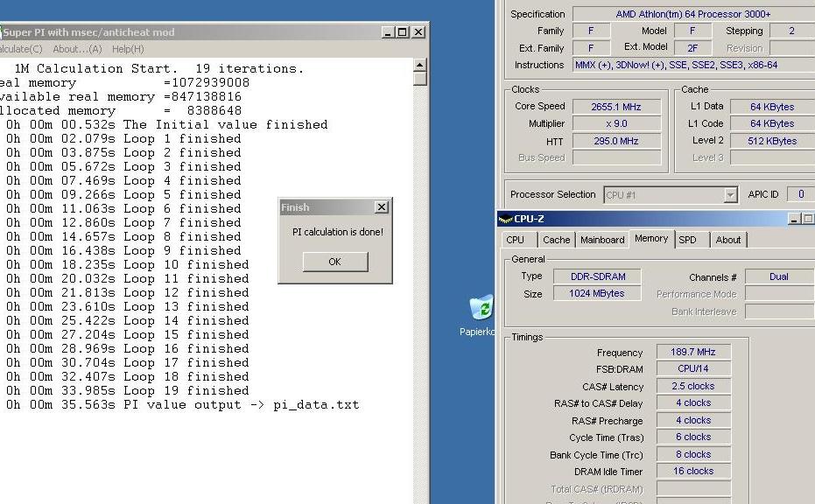Click the CPU-Z title bar icon

coord(505,219)
